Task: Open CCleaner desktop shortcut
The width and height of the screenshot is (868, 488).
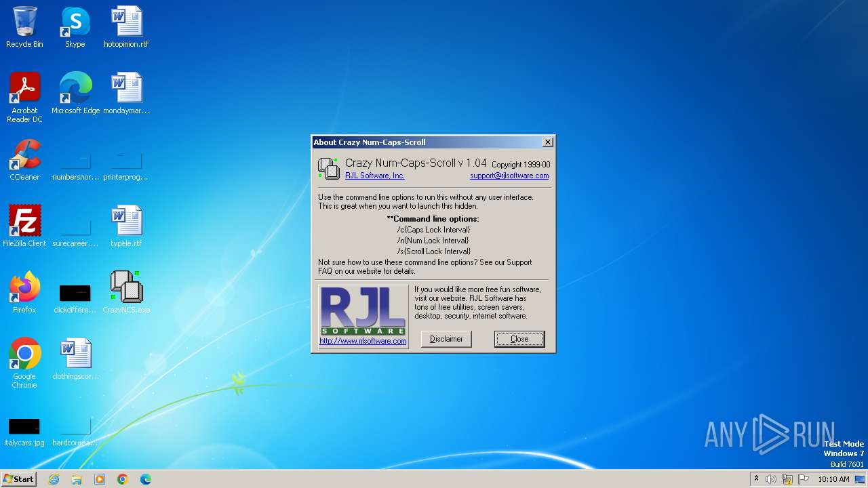Action: [24, 160]
